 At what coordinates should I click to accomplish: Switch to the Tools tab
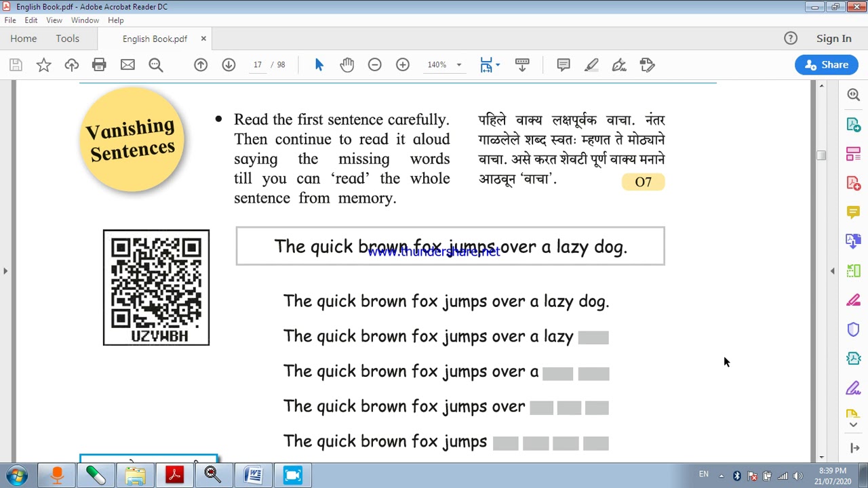(x=68, y=39)
